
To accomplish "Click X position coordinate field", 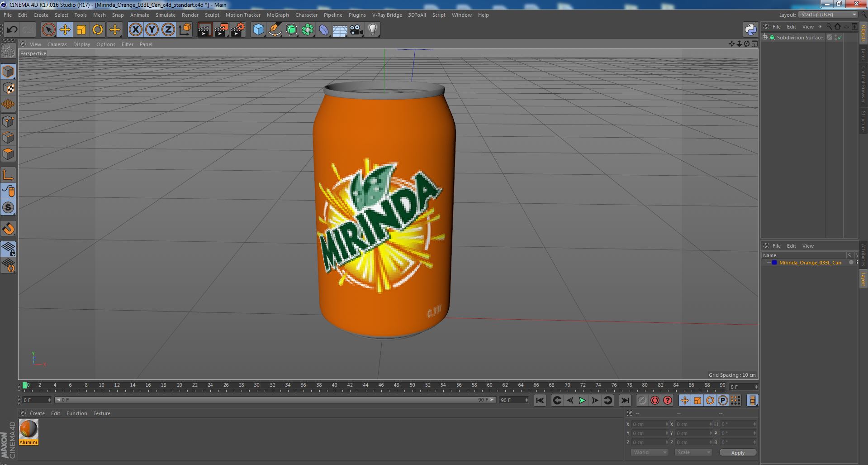I will [650, 424].
